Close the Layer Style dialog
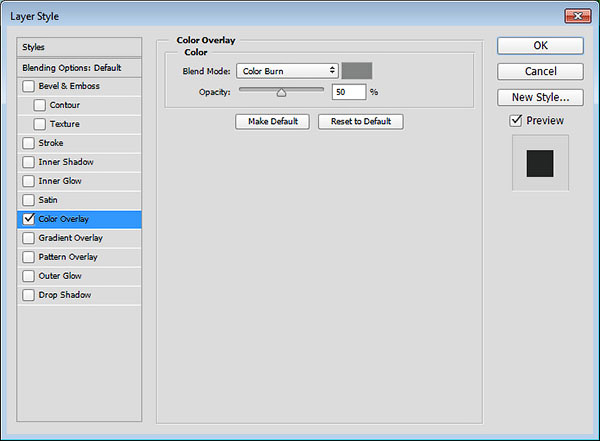The image size is (600, 441). click(x=578, y=16)
